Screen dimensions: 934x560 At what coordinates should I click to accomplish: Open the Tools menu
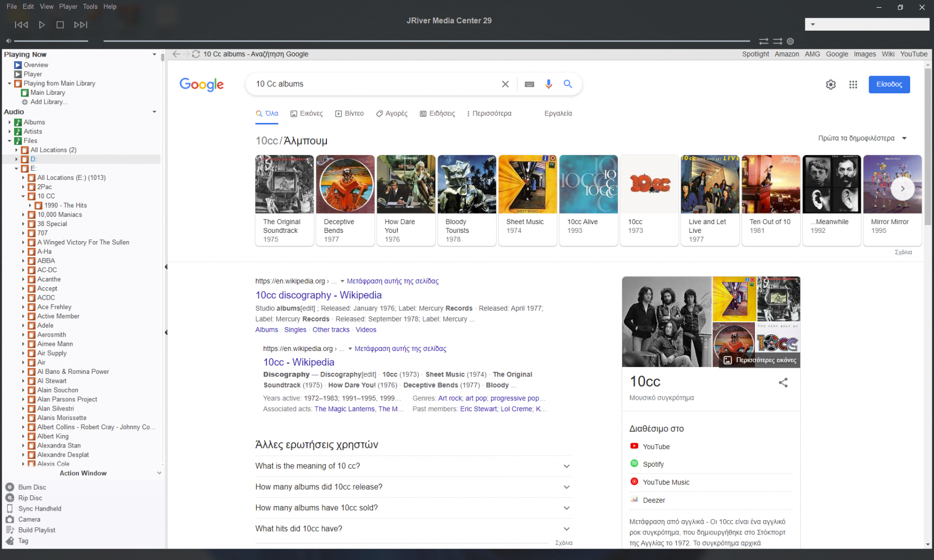pyautogui.click(x=90, y=7)
